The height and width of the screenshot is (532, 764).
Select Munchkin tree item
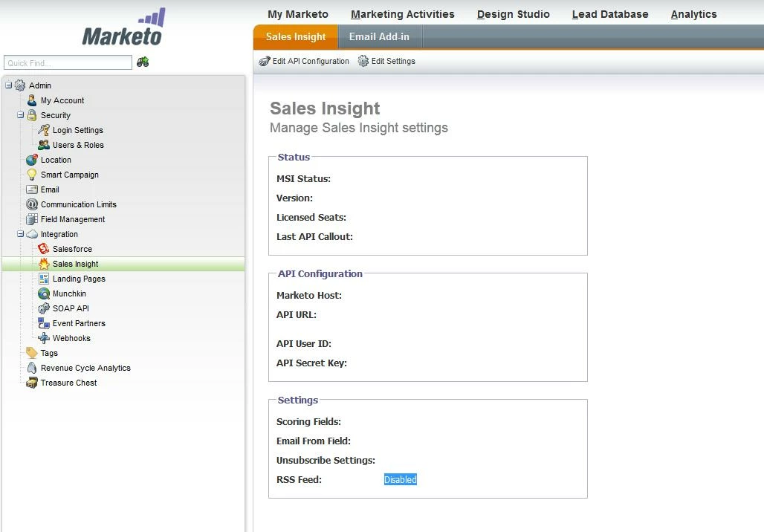[69, 293]
